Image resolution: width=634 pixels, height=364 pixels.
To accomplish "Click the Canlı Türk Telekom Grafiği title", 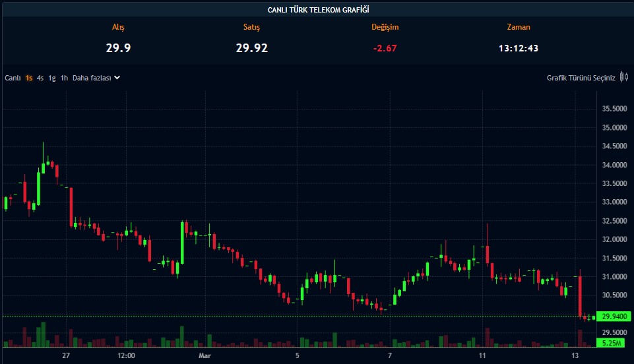I will pyautogui.click(x=317, y=9).
